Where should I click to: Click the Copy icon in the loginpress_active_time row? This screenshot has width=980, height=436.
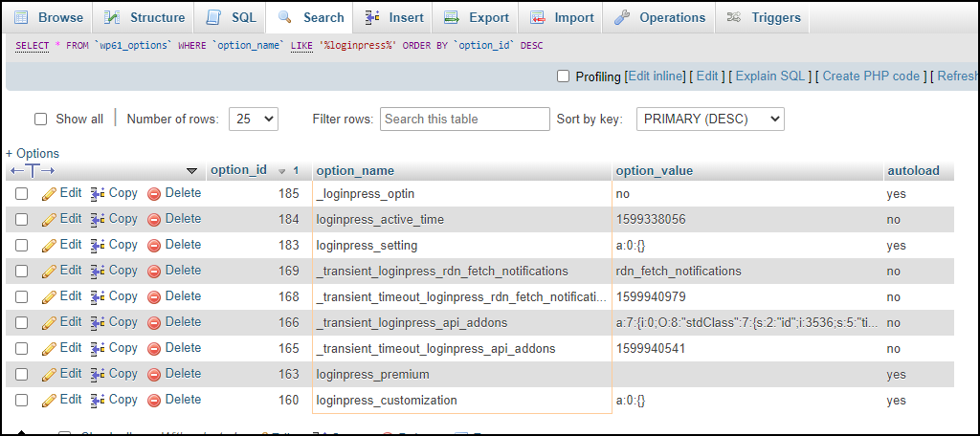98,219
